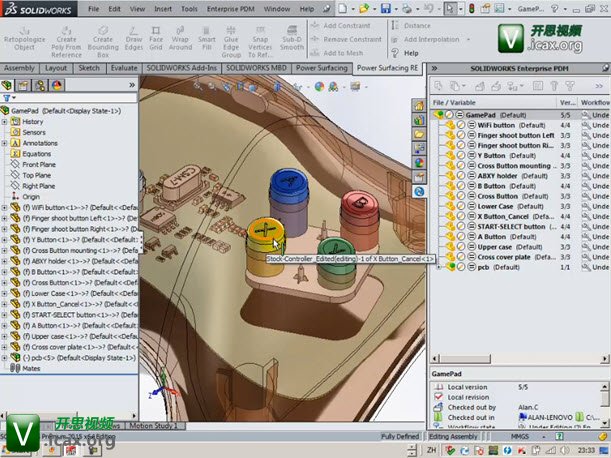Expand the Y Button component node
Image resolution: width=611 pixels, height=458 pixels.
tap(5, 240)
